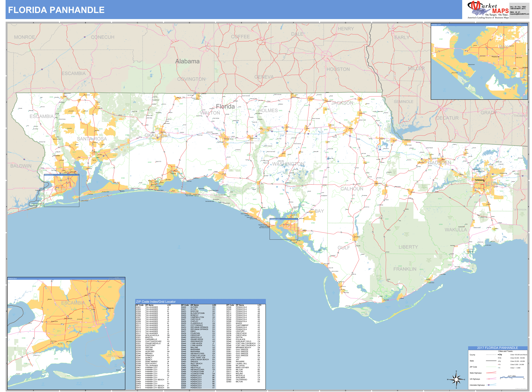Click the Market MAPS logo
532x392 pixels.
[488, 10]
